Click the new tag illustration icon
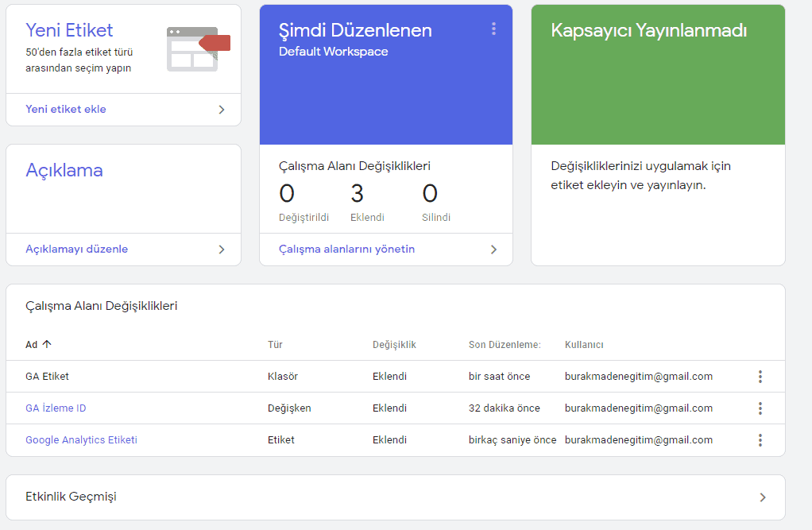The width and height of the screenshot is (812, 530). coord(198,48)
